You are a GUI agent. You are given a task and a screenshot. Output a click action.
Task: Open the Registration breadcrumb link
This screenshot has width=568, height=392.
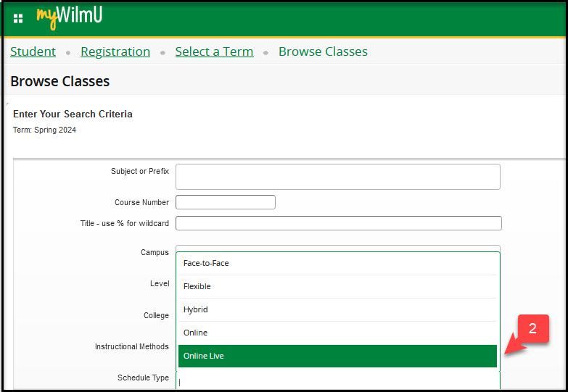pos(115,51)
